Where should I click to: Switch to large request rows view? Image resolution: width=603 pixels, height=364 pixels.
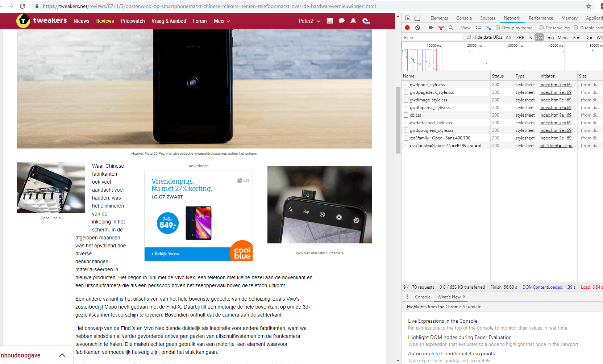478,28
